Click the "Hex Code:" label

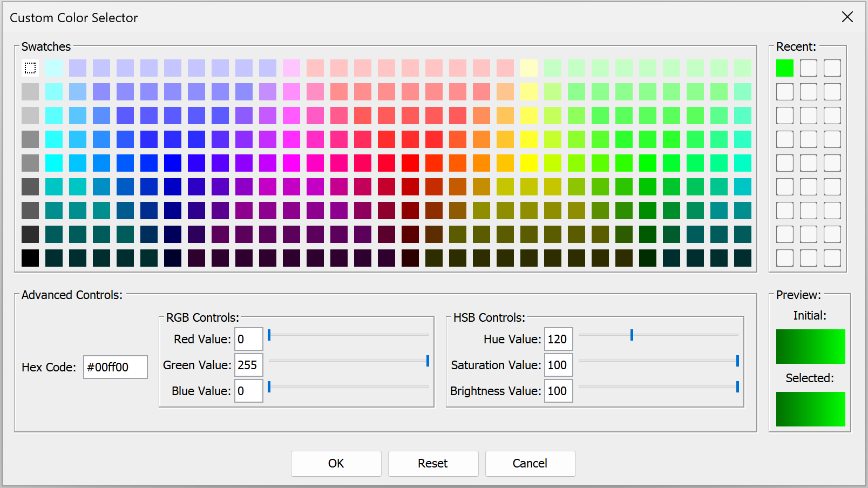[49, 367]
